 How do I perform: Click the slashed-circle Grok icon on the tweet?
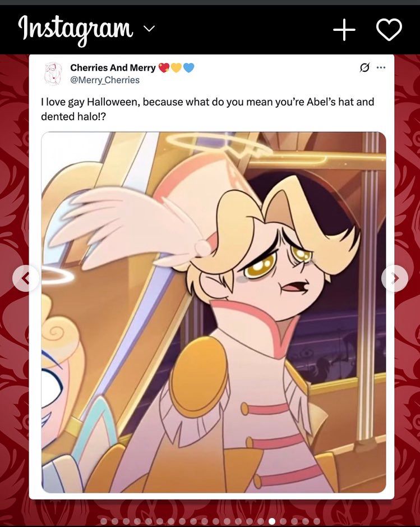point(363,67)
